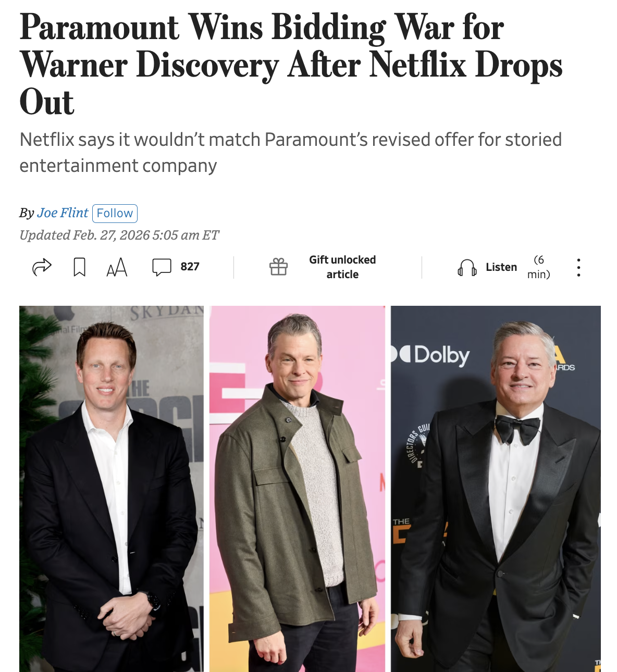View the 827 comments count
617x672 pixels.
click(190, 267)
